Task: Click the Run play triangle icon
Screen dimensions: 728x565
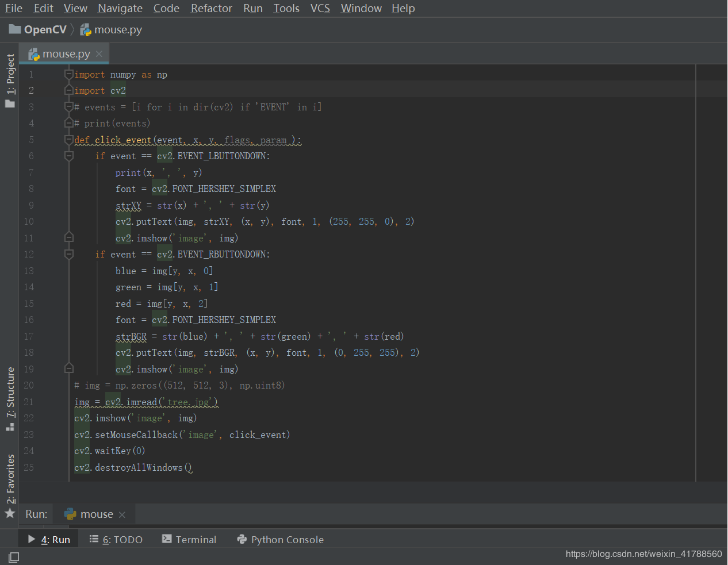Action: click(x=32, y=539)
